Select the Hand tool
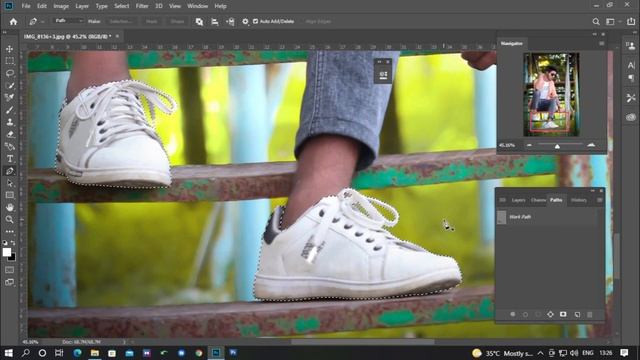This screenshot has height=360, width=640. click(x=10, y=207)
